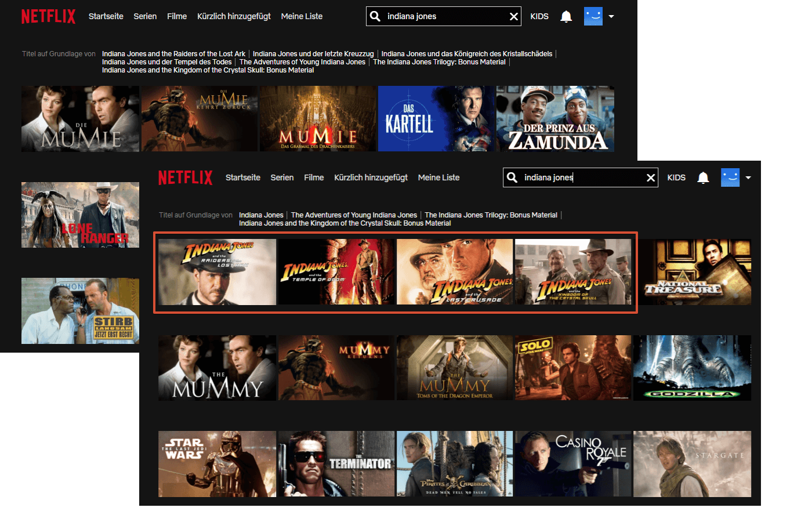Select the Solo Star Wars thumbnail
This screenshot has height=522, width=812.
(x=573, y=368)
